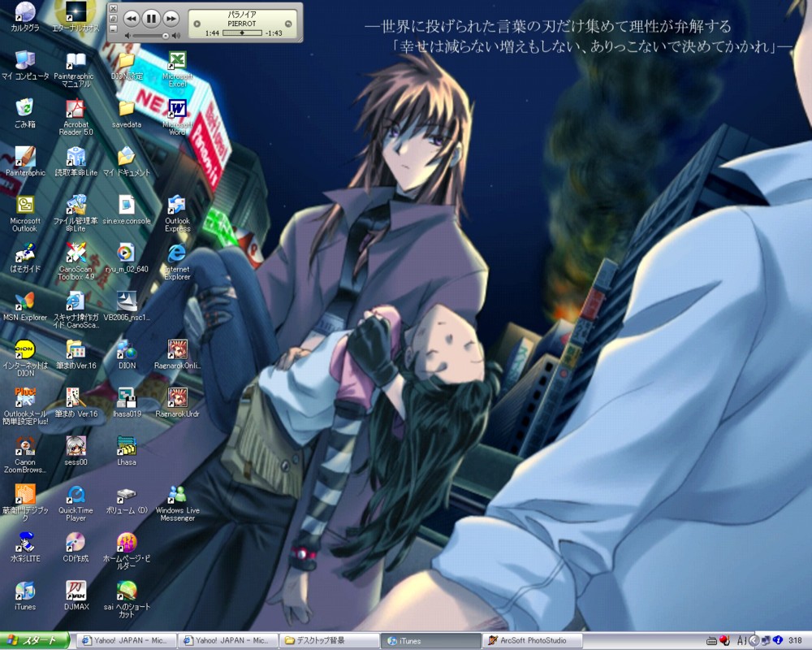Launch Internet Explorer

point(177,262)
